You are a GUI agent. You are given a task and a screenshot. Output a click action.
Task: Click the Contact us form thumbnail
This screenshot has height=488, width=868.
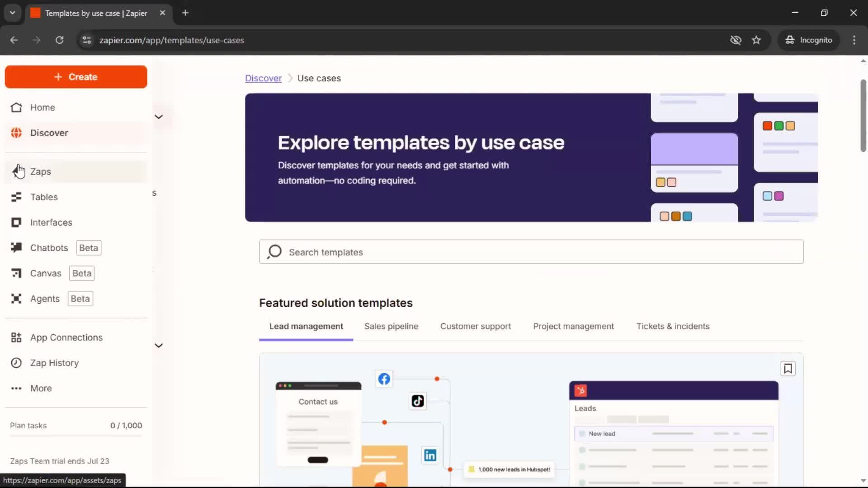click(318, 424)
